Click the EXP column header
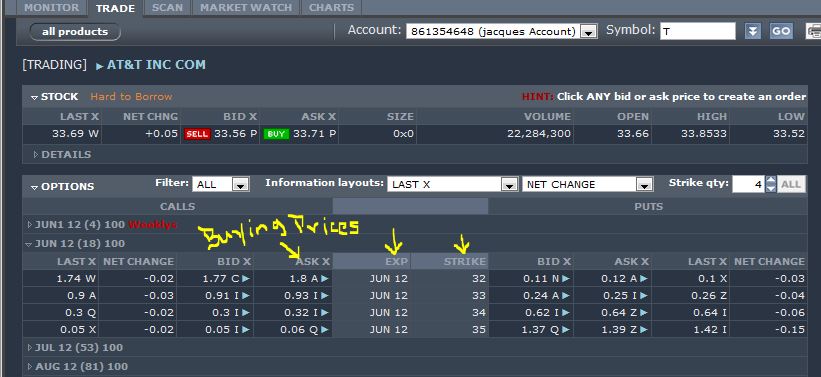 [x=372, y=261]
